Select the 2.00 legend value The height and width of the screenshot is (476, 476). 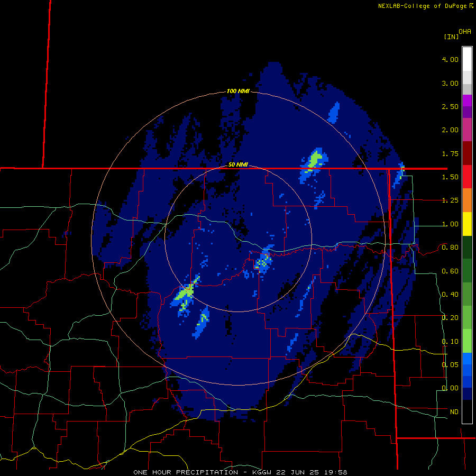click(450, 130)
